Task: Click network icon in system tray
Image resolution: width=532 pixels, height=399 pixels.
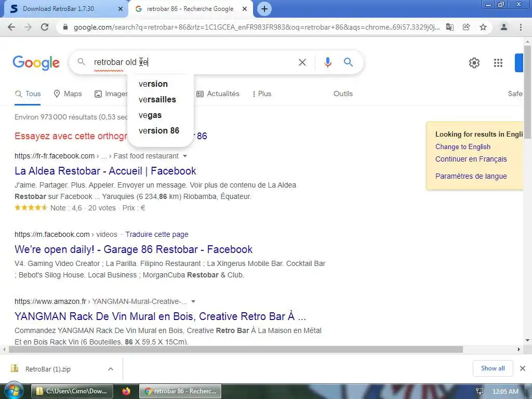Action: point(480,391)
